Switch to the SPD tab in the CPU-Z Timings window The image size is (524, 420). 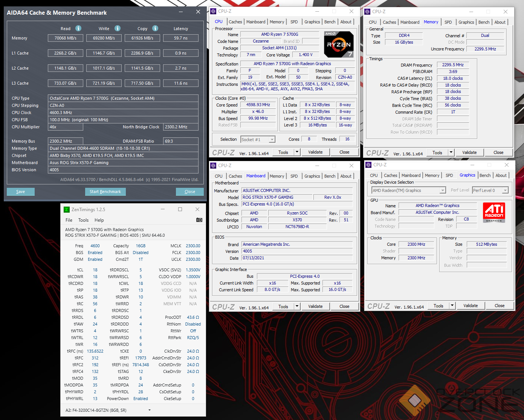(x=448, y=22)
